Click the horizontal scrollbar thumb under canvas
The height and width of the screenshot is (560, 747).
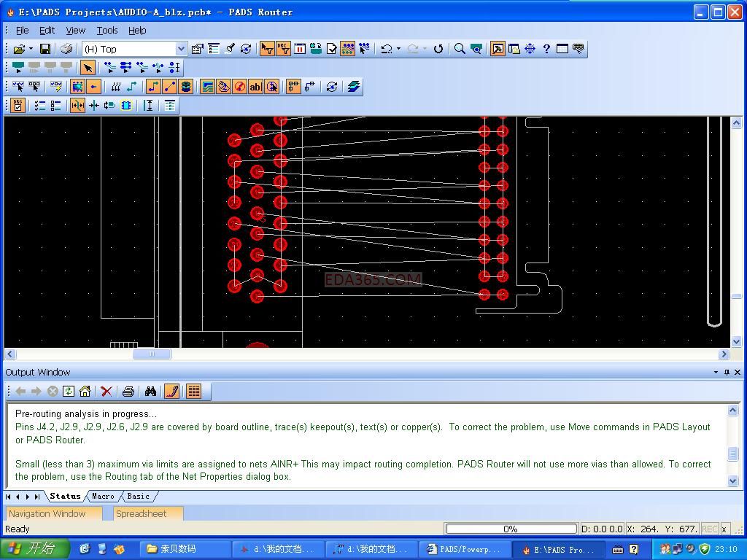point(152,354)
